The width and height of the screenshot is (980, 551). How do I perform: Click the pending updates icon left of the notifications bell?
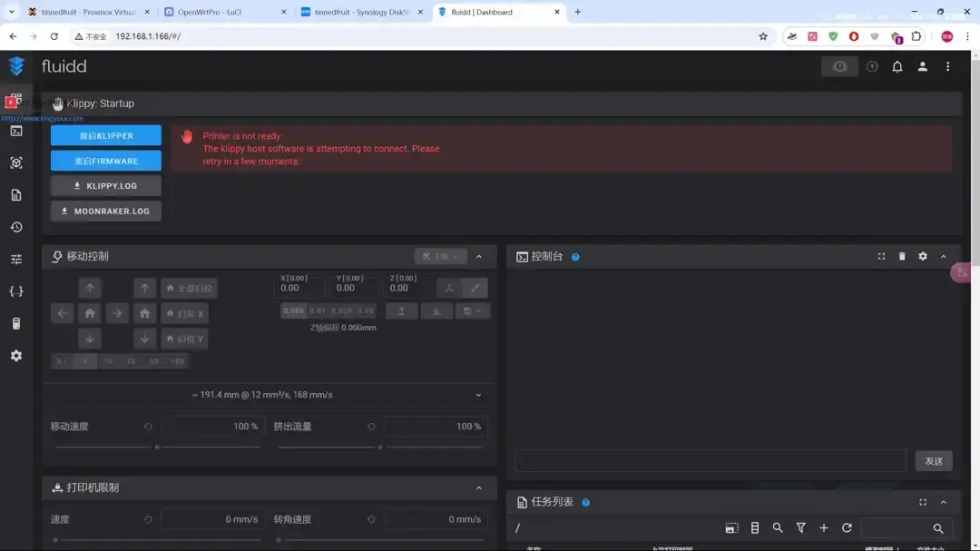tap(872, 66)
